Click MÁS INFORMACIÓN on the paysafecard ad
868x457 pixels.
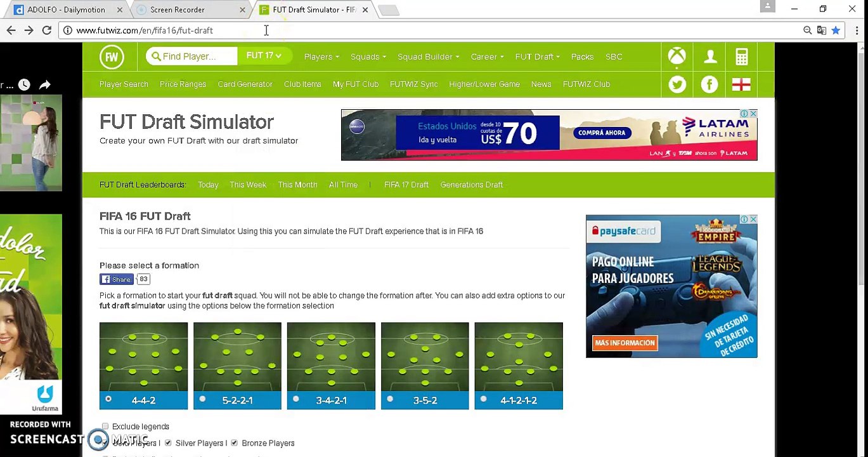coord(625,343)
